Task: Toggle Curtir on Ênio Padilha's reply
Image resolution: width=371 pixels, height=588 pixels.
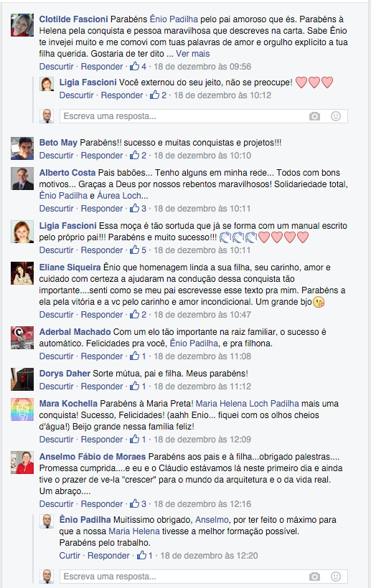Action: pyautogui.click(x=70, y=556)
